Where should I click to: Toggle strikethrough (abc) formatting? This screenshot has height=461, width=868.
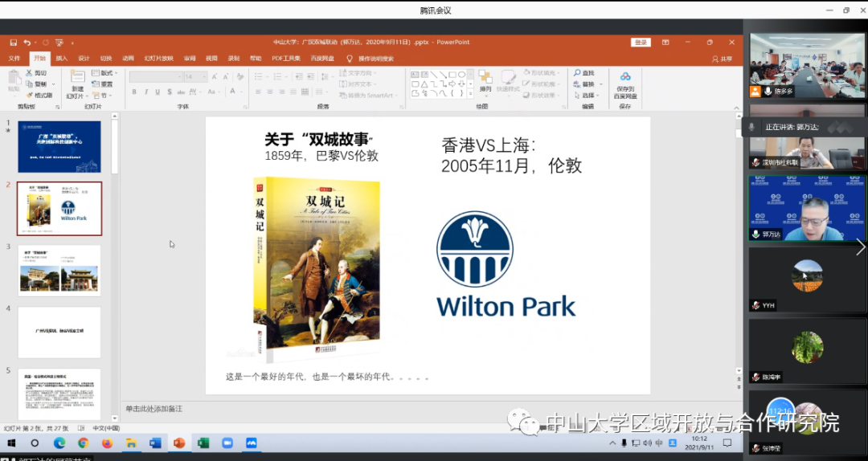point(181,92)
